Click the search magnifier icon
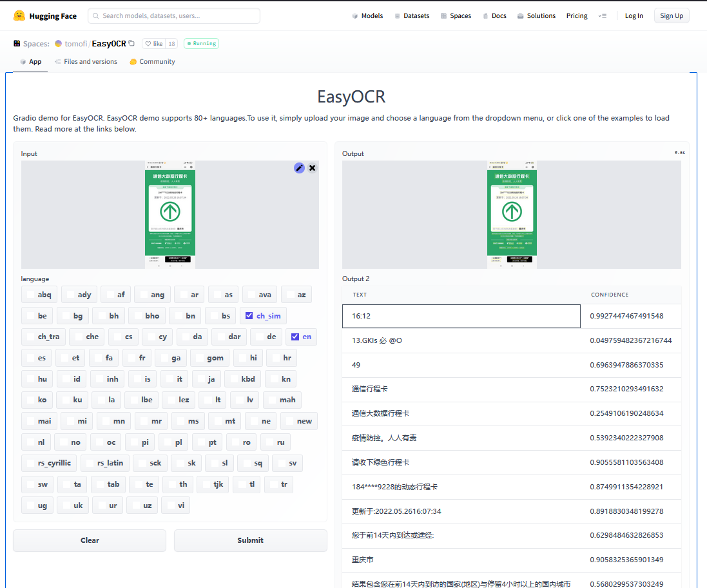Viewport: 707px width, 588px height. (x=95, y=15)
